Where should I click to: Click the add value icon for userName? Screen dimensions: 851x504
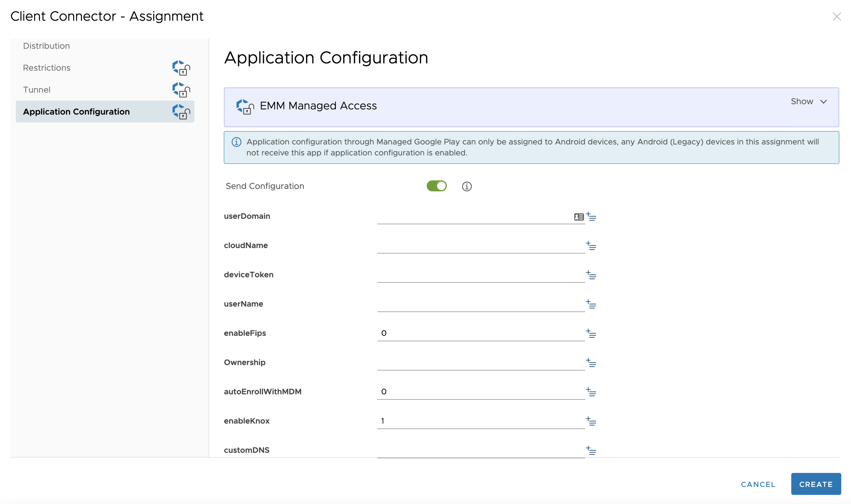591,305
